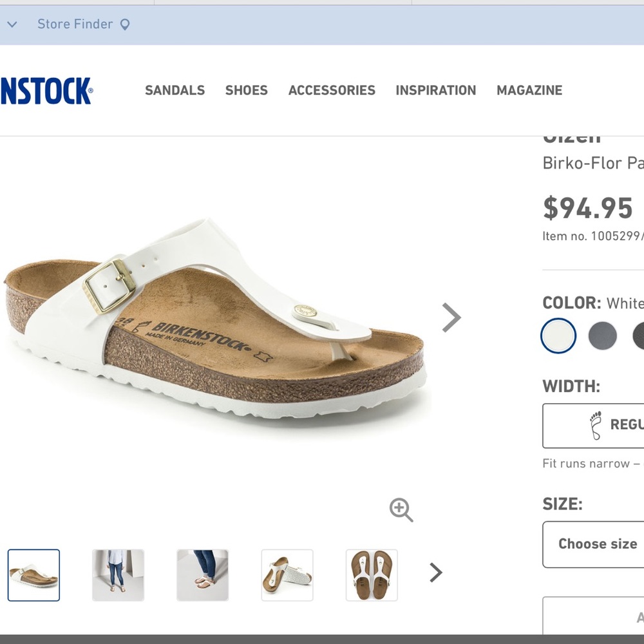Image resolution: width=644 pixels, height=644 pixels.
Task: Open the SANDALS navigation menu
Action: (x=175, y=90)
